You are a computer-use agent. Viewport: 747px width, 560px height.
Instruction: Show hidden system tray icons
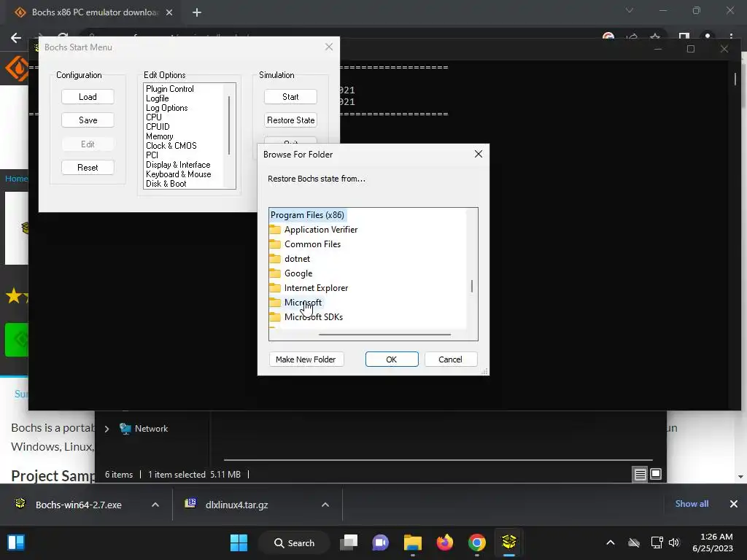(611, 542)
